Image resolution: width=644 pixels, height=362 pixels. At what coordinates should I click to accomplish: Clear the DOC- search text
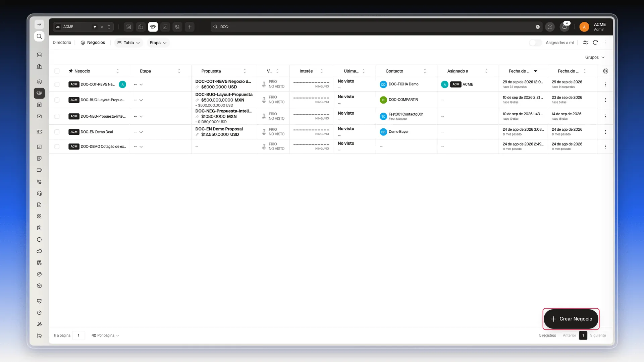[538, 27]
